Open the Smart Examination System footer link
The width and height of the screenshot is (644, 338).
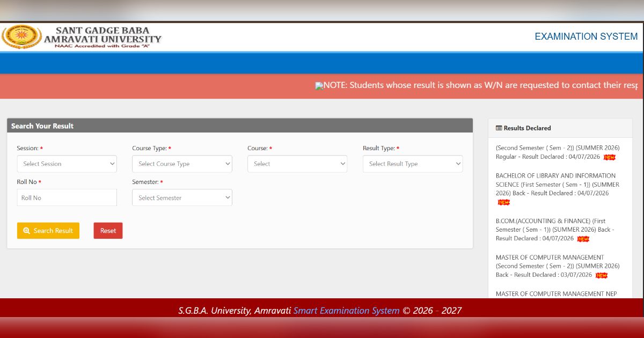point(346,311)
